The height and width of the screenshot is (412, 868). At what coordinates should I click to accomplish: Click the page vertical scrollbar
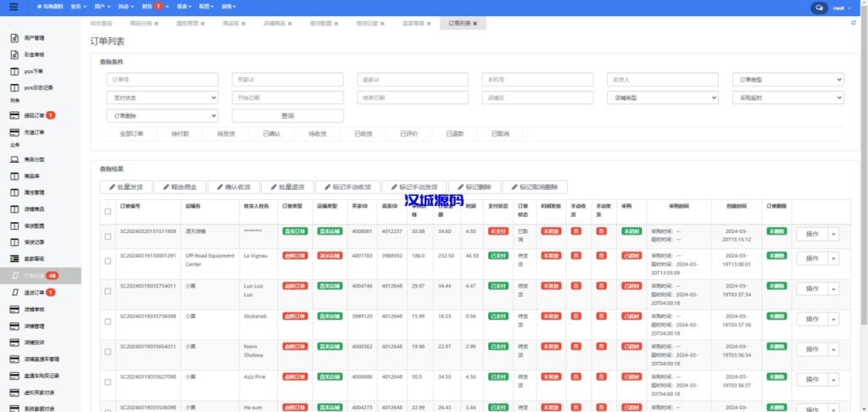pyautogui.click(x=865, y=166)
